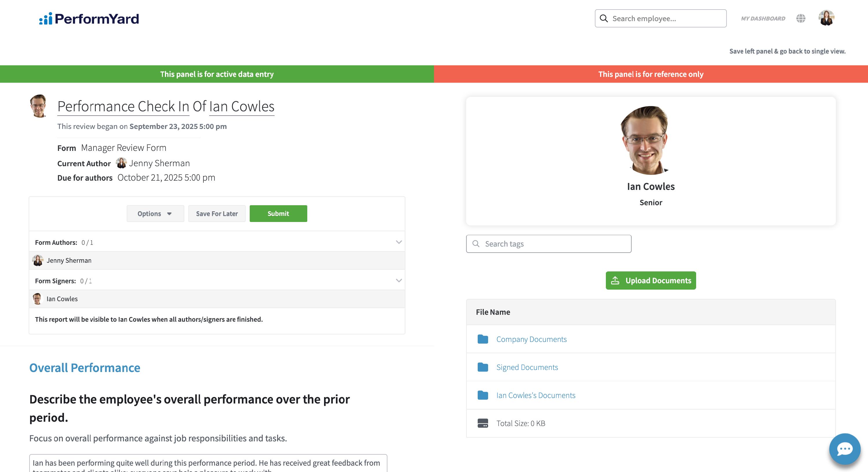Screen dimensions: 868x472
Task: Save left panel and return to single view
Action: (x=788, y=51)
